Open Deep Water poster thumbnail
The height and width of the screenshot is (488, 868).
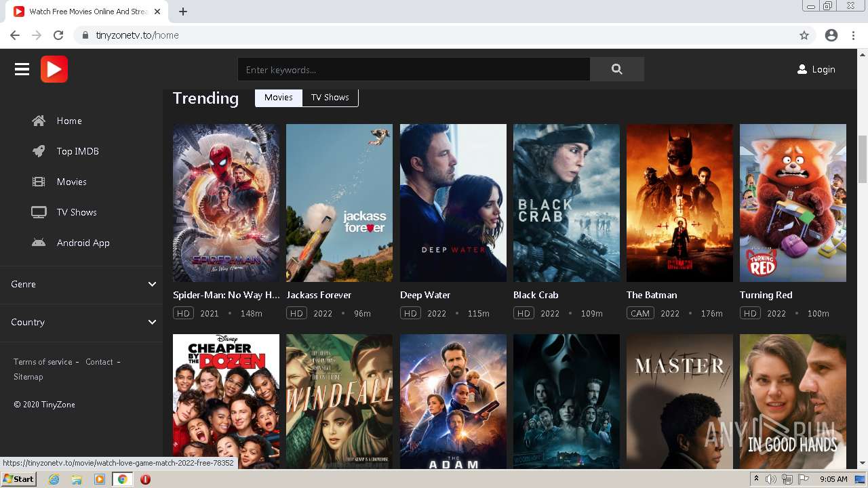[x=453, y=203]
